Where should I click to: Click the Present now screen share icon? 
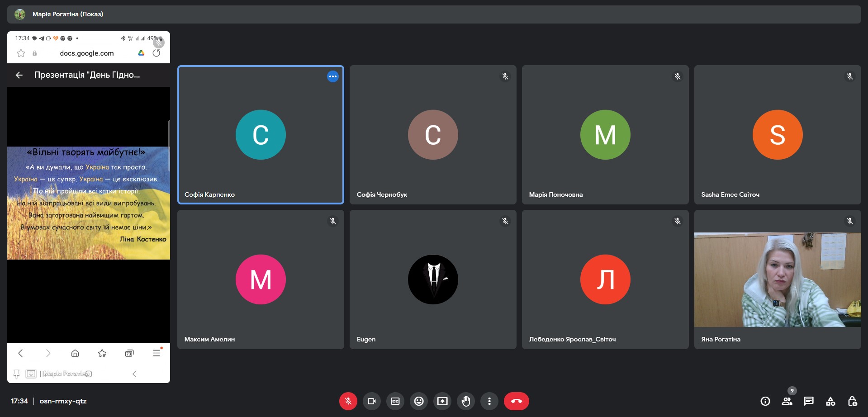[442, 401]
